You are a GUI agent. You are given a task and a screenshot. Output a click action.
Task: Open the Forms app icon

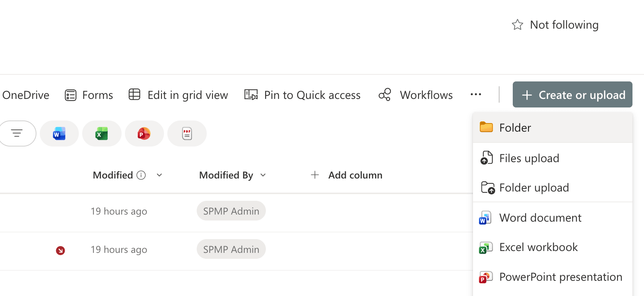click(70, 95)
